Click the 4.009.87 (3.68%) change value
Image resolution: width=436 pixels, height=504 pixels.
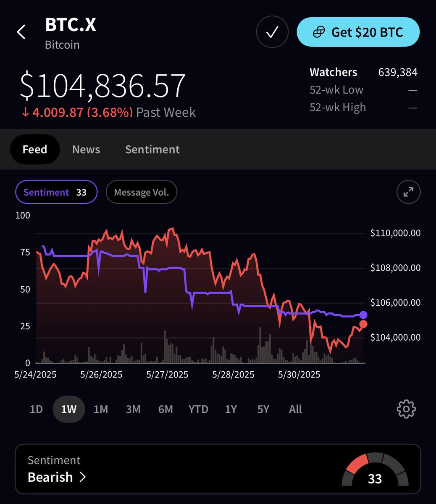(83, 113)
